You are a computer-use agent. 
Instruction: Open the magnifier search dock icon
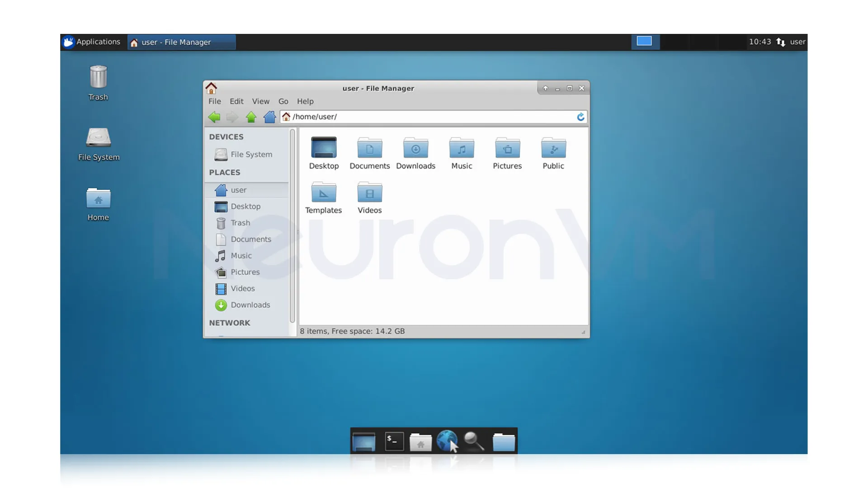(x=474, y=441)
